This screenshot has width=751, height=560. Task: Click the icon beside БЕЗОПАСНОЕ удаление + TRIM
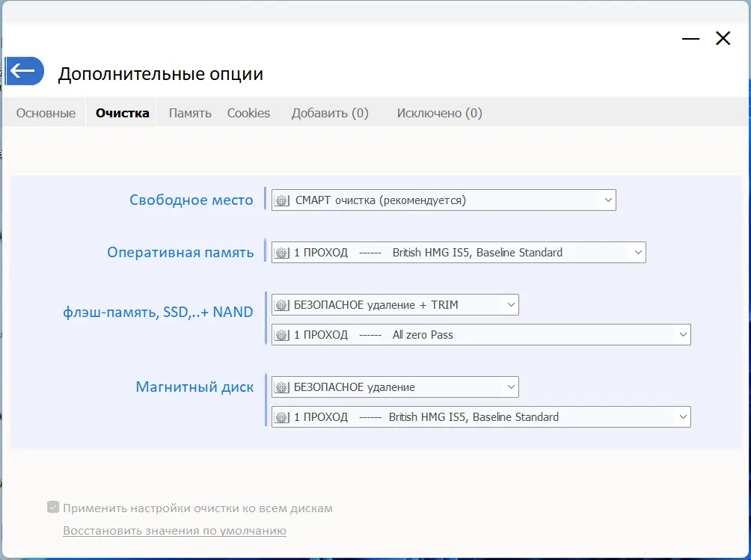click(x=282, y=305)
